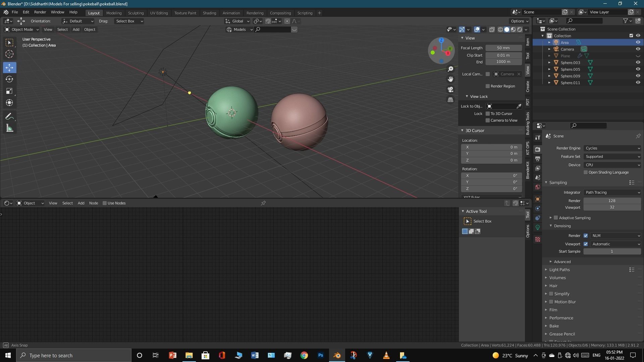Screen dimensions: 644x362
Task: Activate the Move tool
Action: pyautogui.click(x=9, y=68)
